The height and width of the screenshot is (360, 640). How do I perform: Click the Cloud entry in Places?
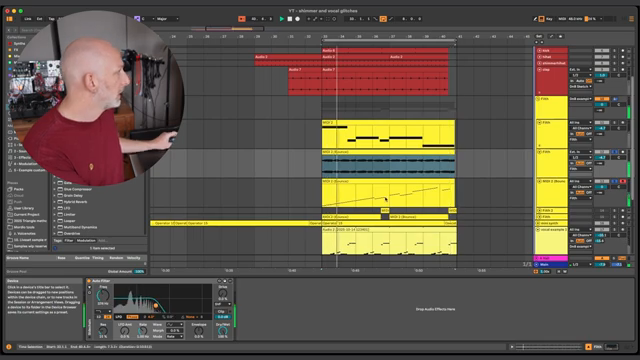(18, 196)
